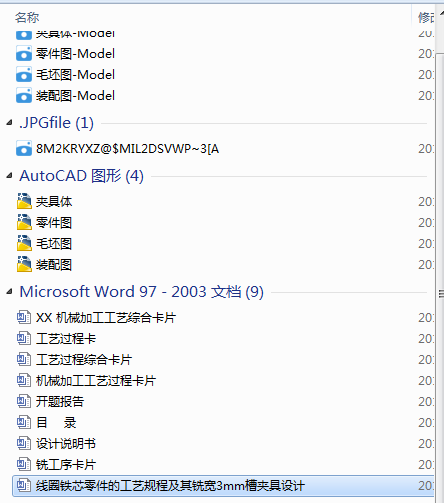Collapse the .JPGfile group
This screenshot has height=503, width=444.
pyautogui.click(x=9, y=123)
